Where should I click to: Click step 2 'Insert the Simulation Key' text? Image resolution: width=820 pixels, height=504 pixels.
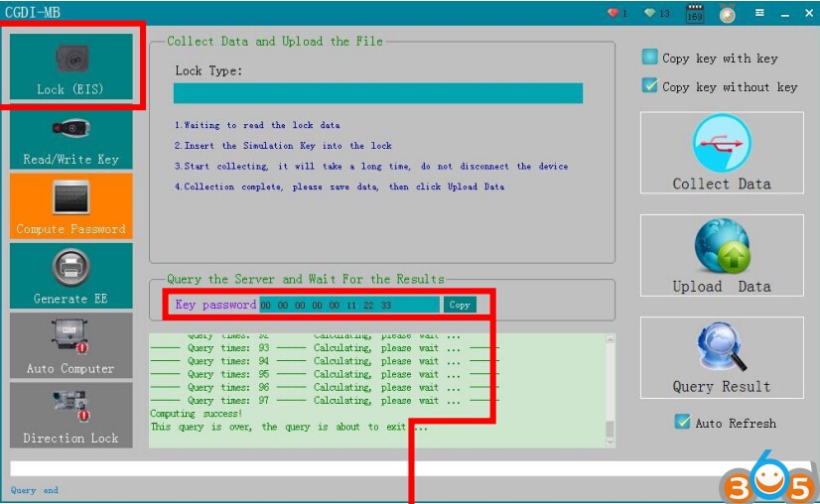click(283, 145)
